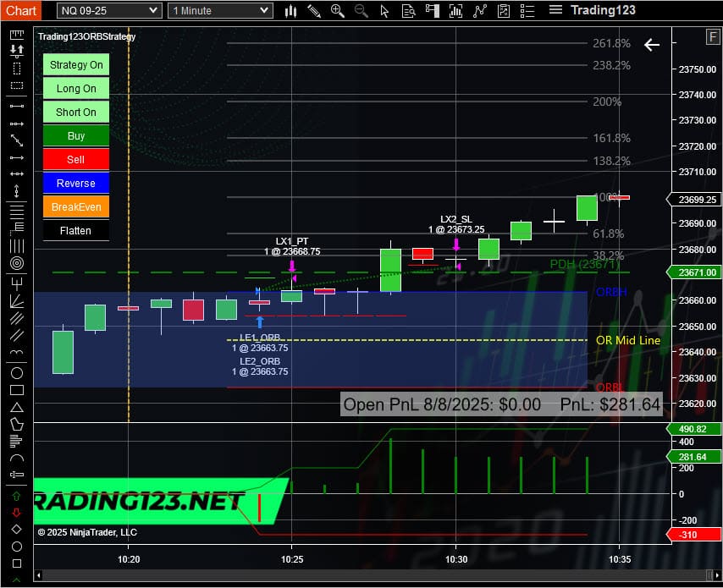Place a green Arrow Up marker
The height and width of the screenshot is (588, 723).
pos(17,497)
